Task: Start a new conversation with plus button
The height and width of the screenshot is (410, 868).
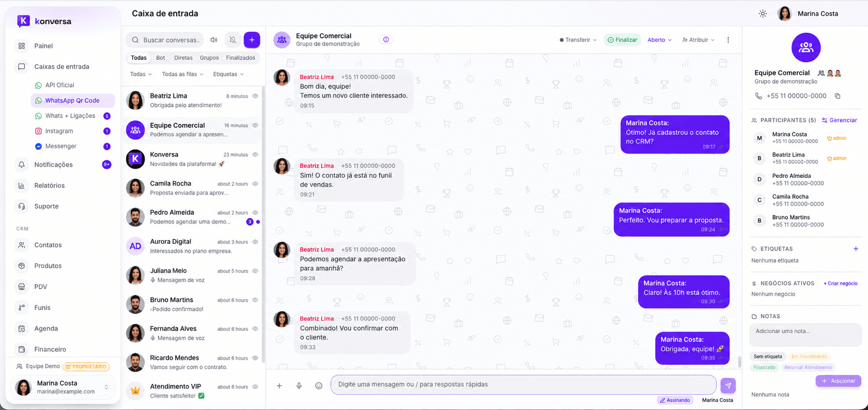Action: (x=252, y=40)
